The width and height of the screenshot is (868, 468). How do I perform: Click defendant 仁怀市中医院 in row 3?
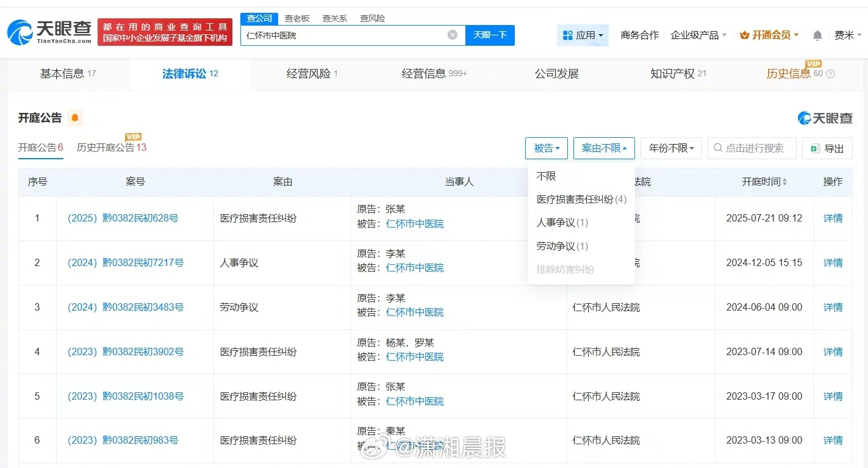pyautogui.click(x=415, y=312)
